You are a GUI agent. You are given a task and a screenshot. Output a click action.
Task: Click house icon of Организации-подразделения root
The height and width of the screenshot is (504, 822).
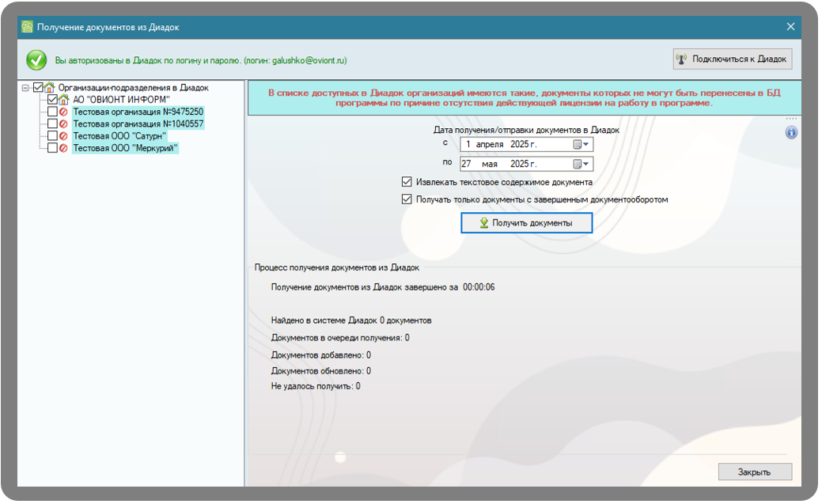50,88
